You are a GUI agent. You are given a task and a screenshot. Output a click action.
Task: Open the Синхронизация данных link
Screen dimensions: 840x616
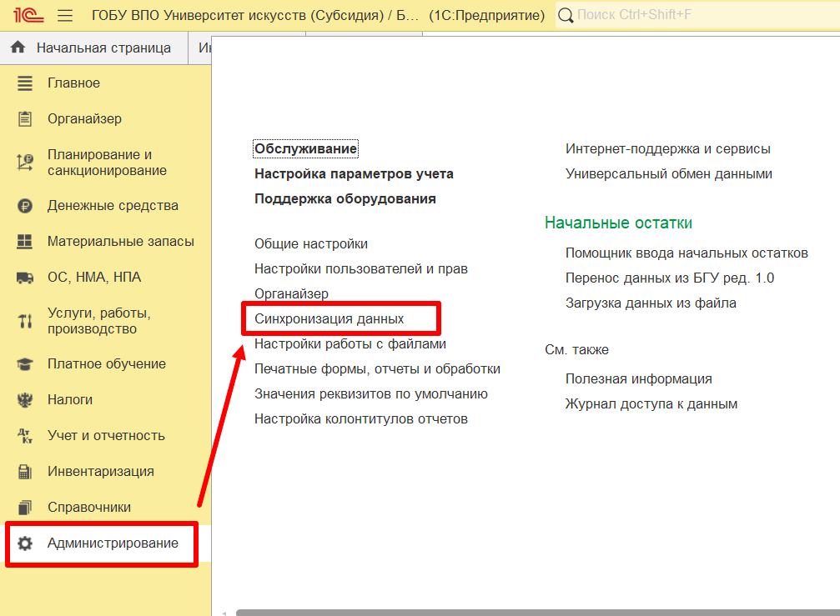coord(329,319)
